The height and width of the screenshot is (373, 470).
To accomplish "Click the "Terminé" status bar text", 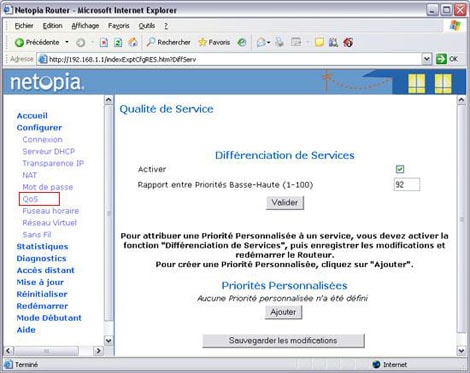I will click(x=26, y=365).
